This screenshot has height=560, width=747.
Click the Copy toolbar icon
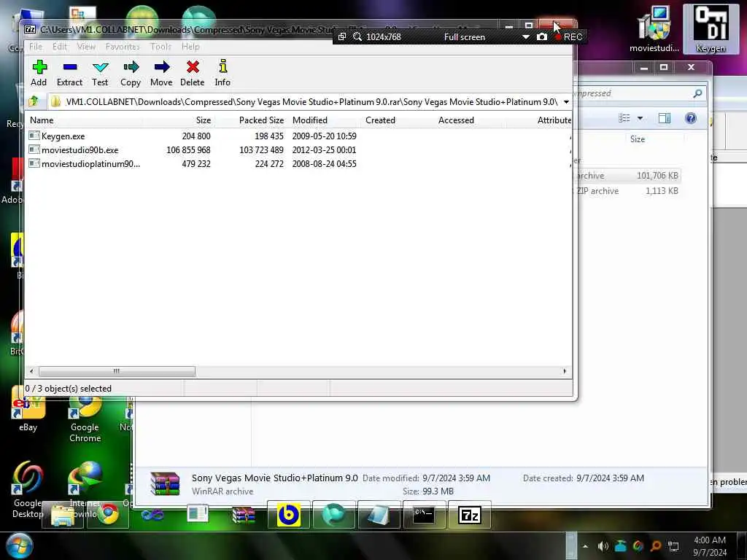(x=131, y=72)
